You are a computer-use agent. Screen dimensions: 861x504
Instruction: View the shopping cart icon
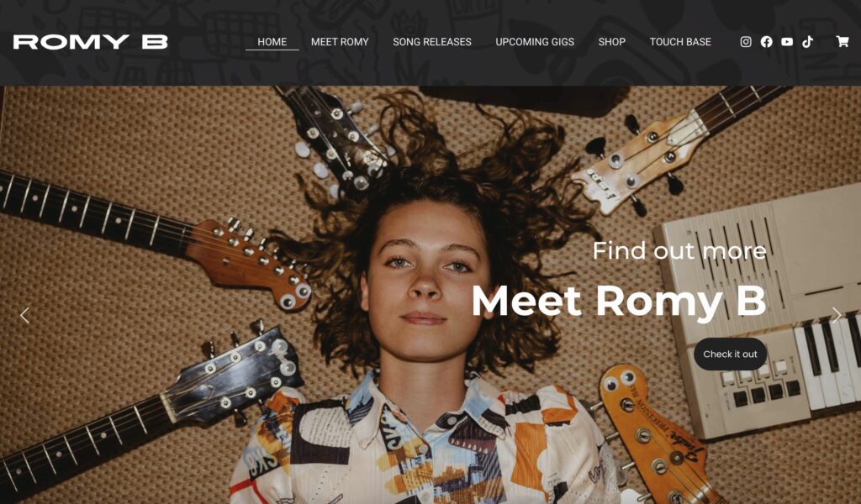pos(843,41)
